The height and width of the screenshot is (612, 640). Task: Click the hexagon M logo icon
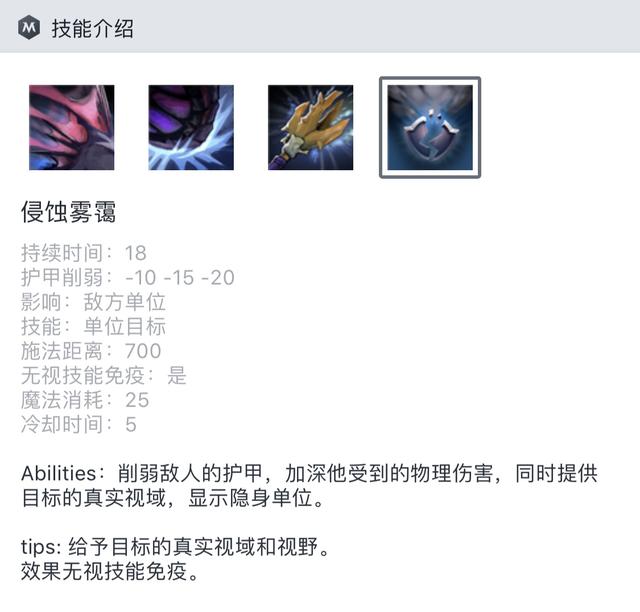(x=29, y=27)
